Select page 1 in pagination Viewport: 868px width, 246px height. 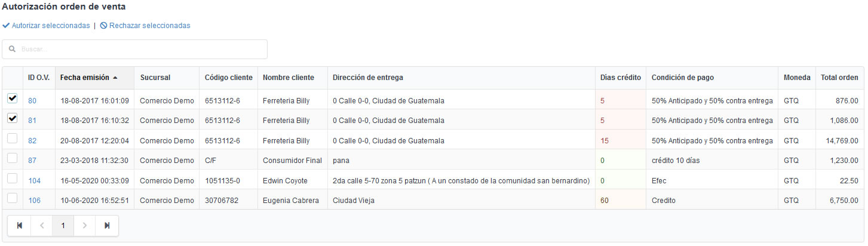click(63, 226)
